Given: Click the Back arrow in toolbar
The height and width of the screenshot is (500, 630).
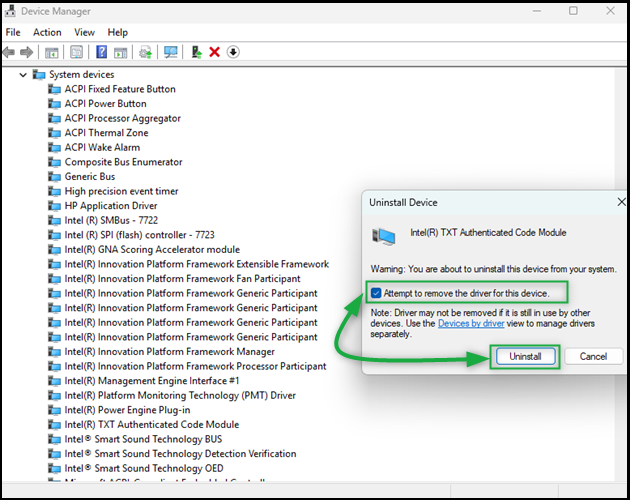Looking at the screenshot, I should [10, 52].
